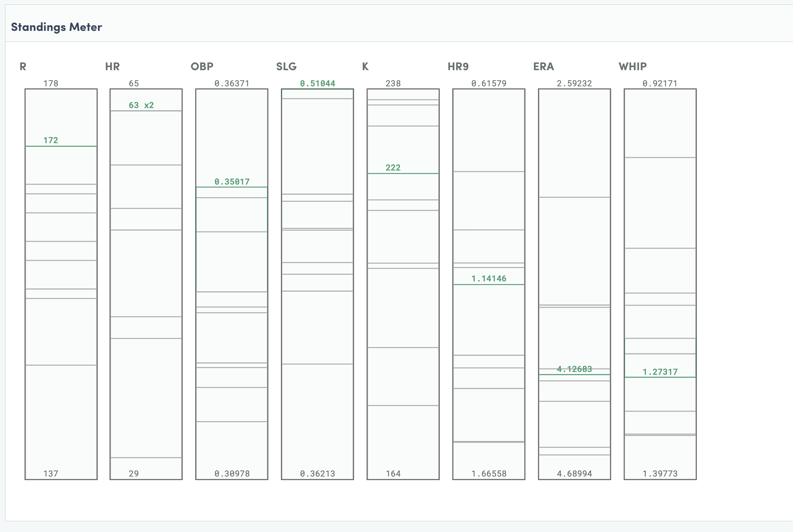Click the 65 max home runs value
The width and height of the screenshot is (793, 532).
(x=134, y=84)
